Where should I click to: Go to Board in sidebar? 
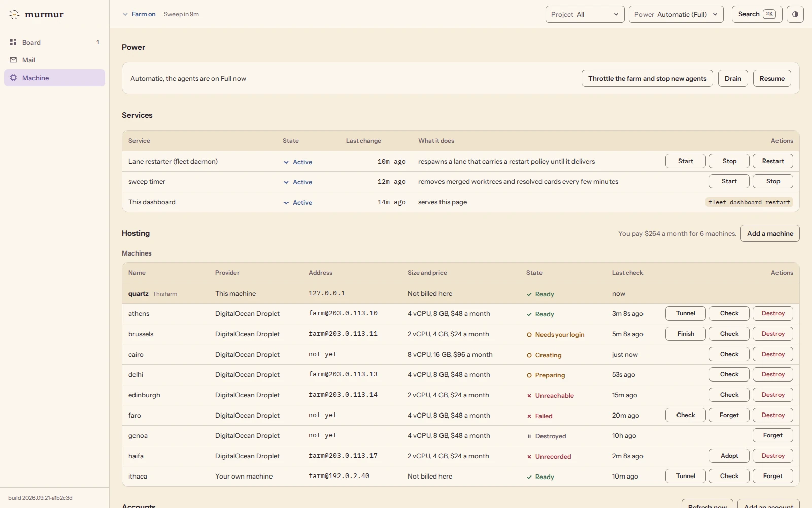(54, 42)
